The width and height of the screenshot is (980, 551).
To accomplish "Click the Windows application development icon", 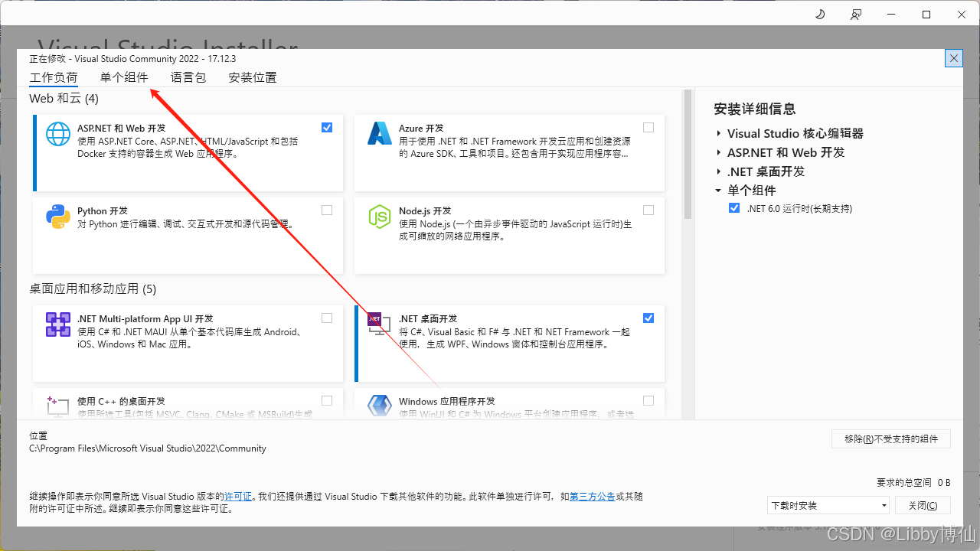I will pyautogui.click(x=380, y=406).
